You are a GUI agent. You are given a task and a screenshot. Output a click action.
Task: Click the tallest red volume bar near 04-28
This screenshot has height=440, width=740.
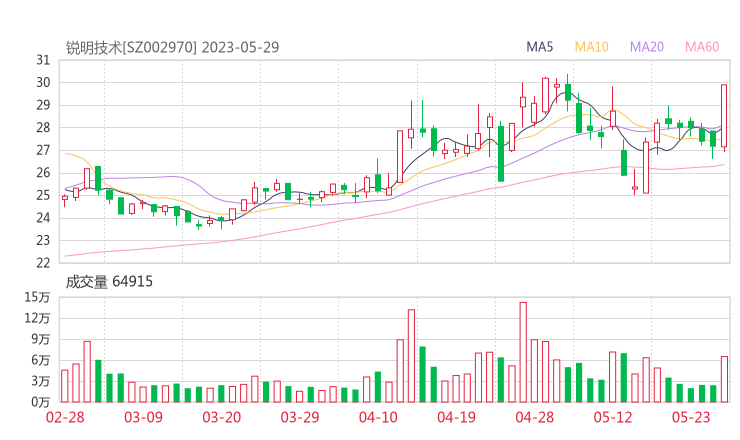(523, 352)
